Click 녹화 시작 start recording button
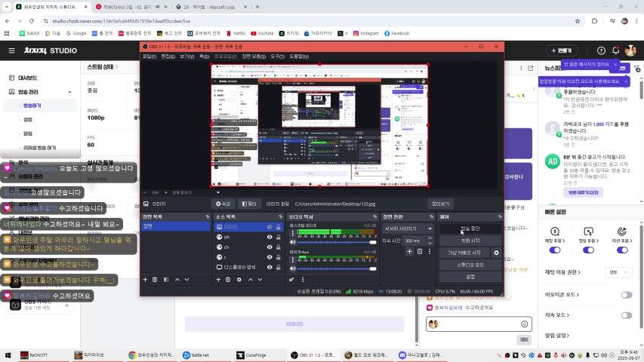 click(x=470, y=241)
